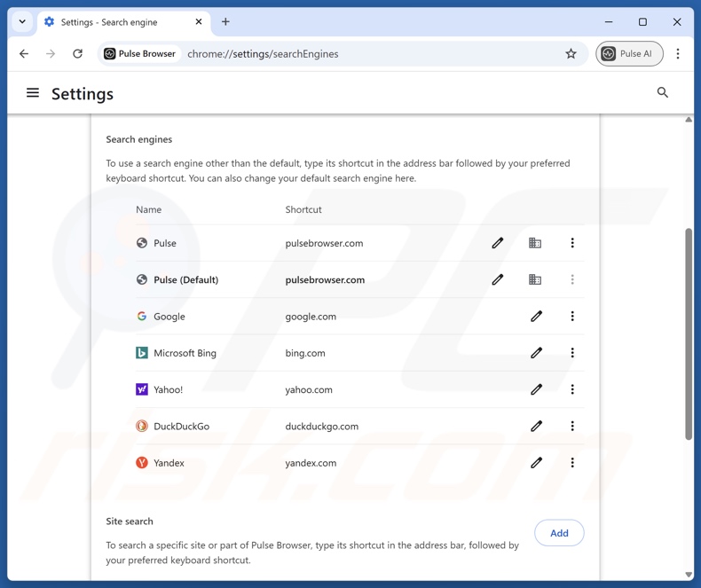Screen dimensions: 701x588
Task: Select the bing.com shortcut text
Action: tap(305, 353)
